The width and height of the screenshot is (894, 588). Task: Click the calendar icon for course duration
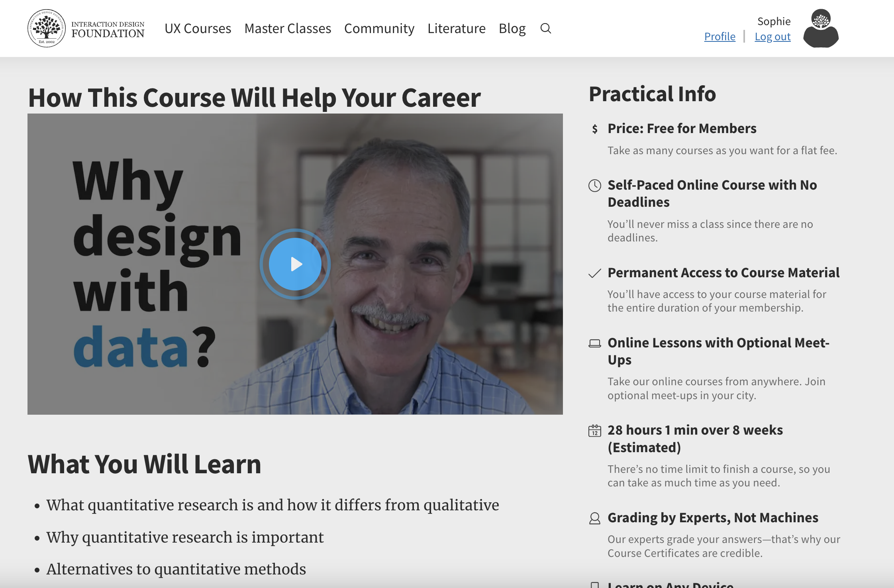595,431
